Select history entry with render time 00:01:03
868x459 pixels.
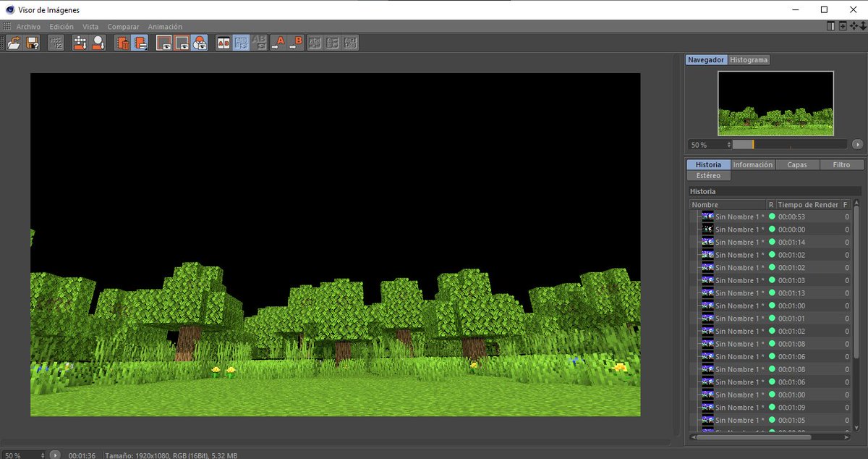pos(770,280)
